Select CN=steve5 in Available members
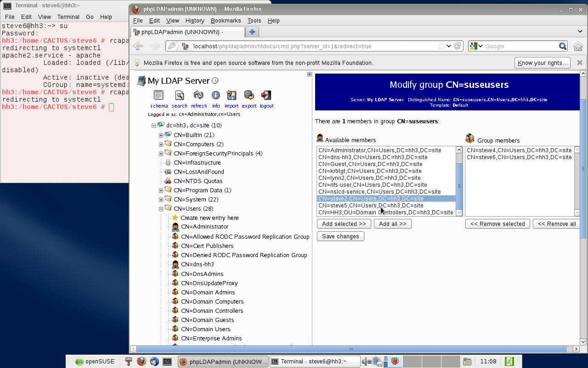The width and height of the screenshot is (588, 368). pyautogui.click(x=386, y=206)
